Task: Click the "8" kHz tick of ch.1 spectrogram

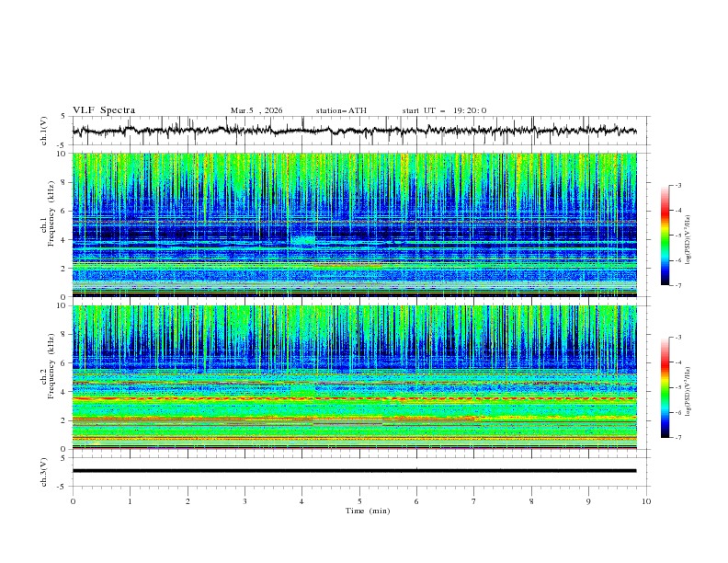Action: pyautogui.click(x=64, y=182)
